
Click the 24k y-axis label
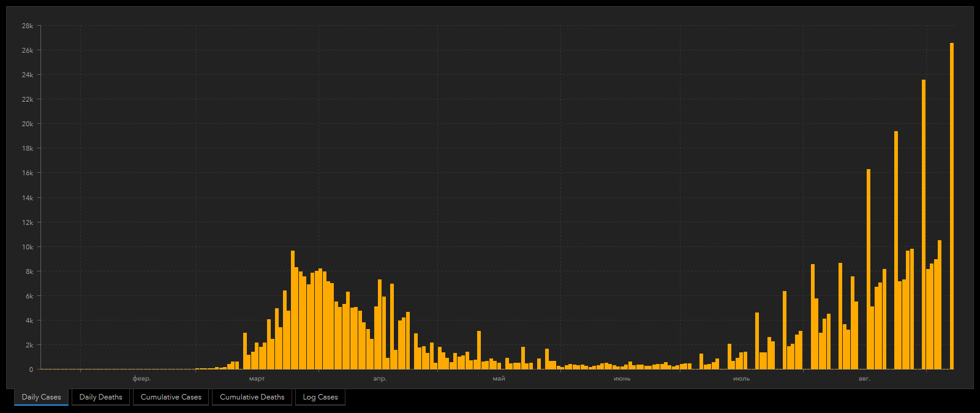coord(28,75)
